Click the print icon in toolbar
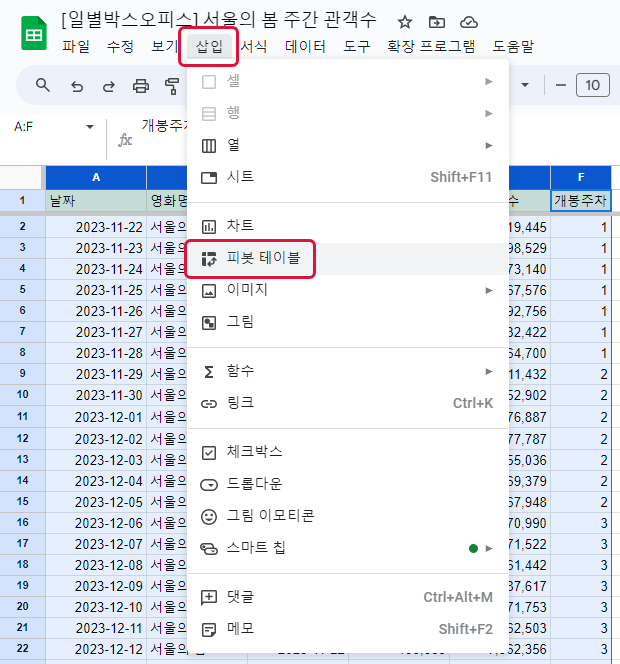The width and height of the screenshot is (620, 664). click(x=141, y=86)
